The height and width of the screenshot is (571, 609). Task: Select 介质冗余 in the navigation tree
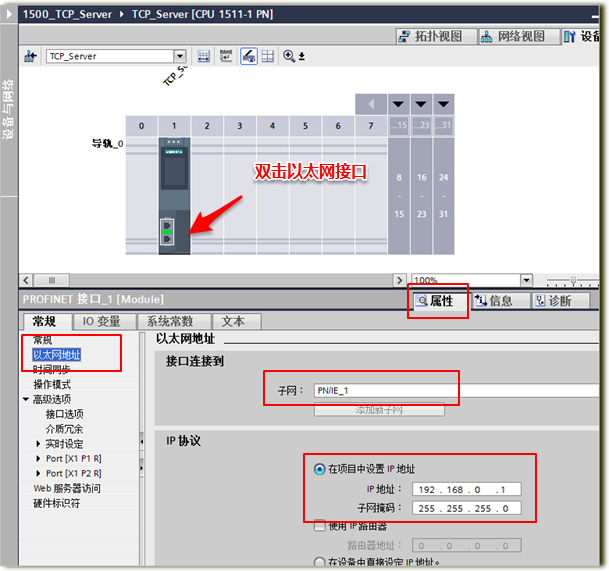(x=64, y=429)
